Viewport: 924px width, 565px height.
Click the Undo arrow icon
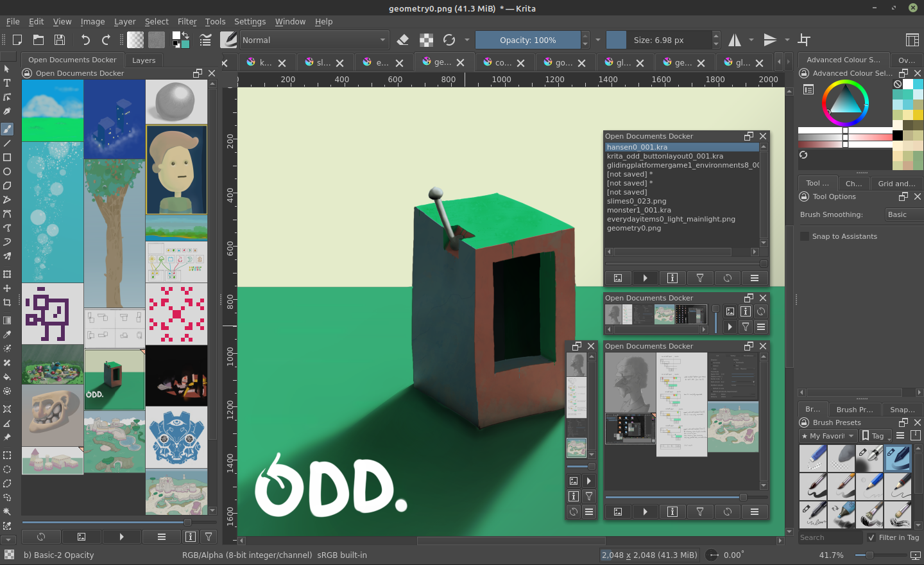tap(85, 40)
